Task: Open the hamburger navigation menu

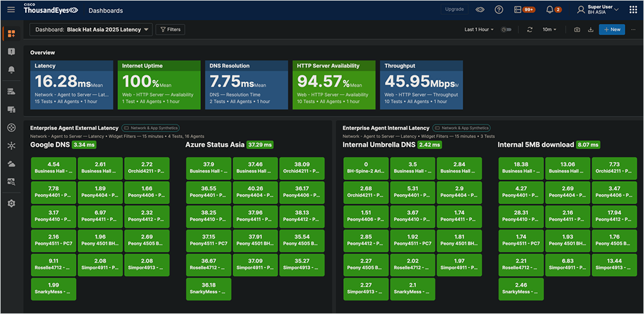Action: (x=11, y=10)
